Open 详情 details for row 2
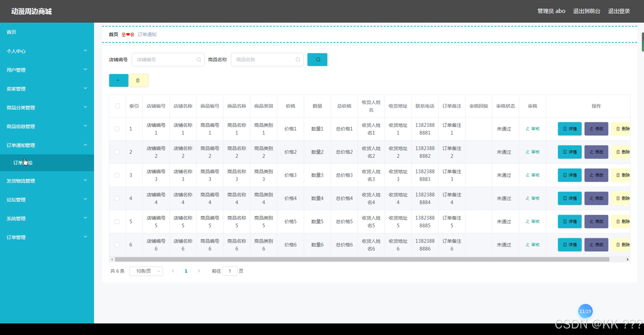The image size is (644, 335). tap(570, 152)
